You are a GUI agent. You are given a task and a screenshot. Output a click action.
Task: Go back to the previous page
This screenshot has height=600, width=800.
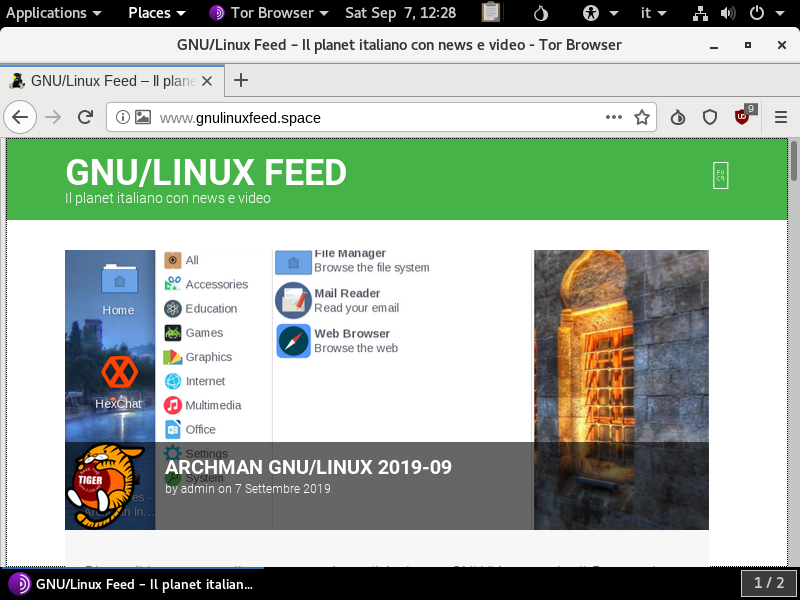[x=20, y=118]
